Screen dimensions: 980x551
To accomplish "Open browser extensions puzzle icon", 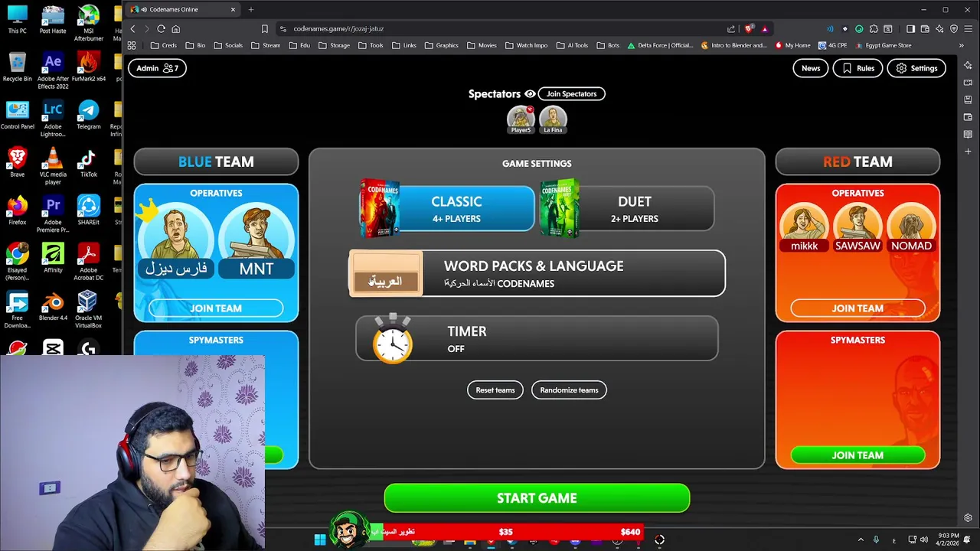I will 874,28.
